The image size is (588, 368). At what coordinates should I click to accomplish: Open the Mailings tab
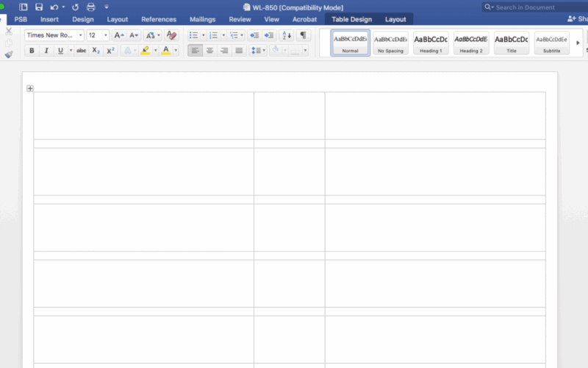click(203, 20)
